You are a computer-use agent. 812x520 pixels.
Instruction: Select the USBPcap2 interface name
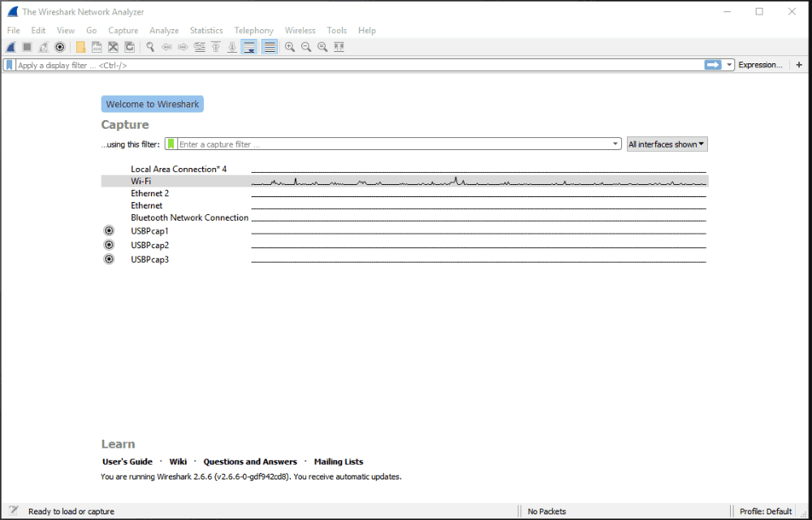[149, 245]
